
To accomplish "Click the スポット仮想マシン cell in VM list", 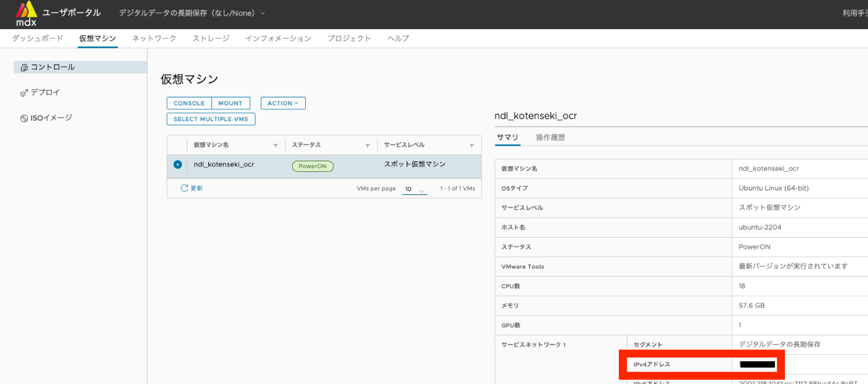I will point(415,164).
